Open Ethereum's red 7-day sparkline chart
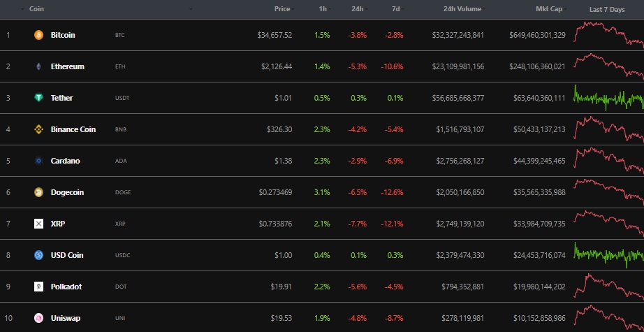 click(608, 65)
